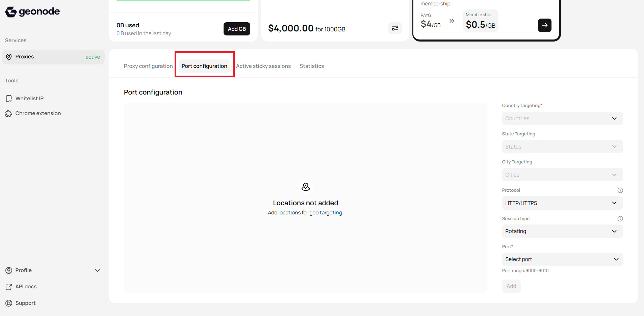This screenshot has height=316, width=644.
Task: Click 'Port range:9000-9010' text
Action: pos(525,271)
